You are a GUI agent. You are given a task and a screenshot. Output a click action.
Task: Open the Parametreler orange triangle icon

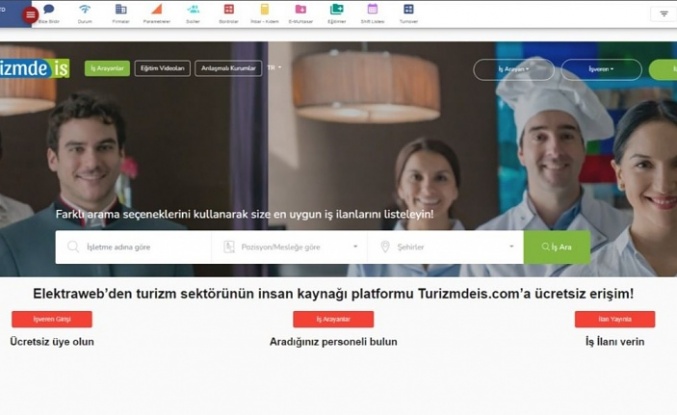pos(157,9)
